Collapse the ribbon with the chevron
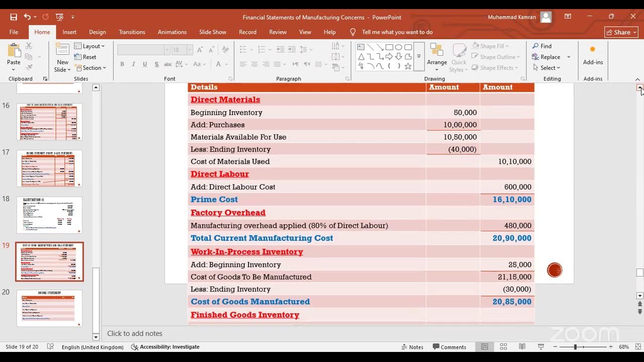 click(637, 79)
